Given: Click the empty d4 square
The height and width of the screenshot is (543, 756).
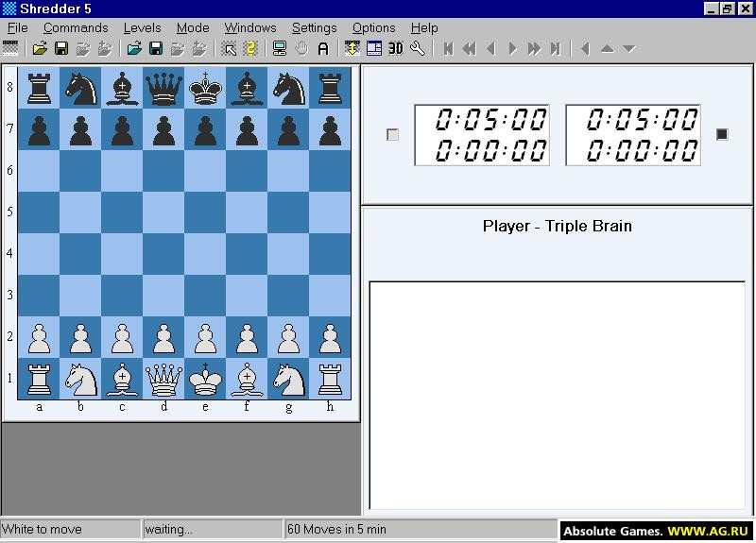Looking at the screenshot, I should tap(163, 254).
